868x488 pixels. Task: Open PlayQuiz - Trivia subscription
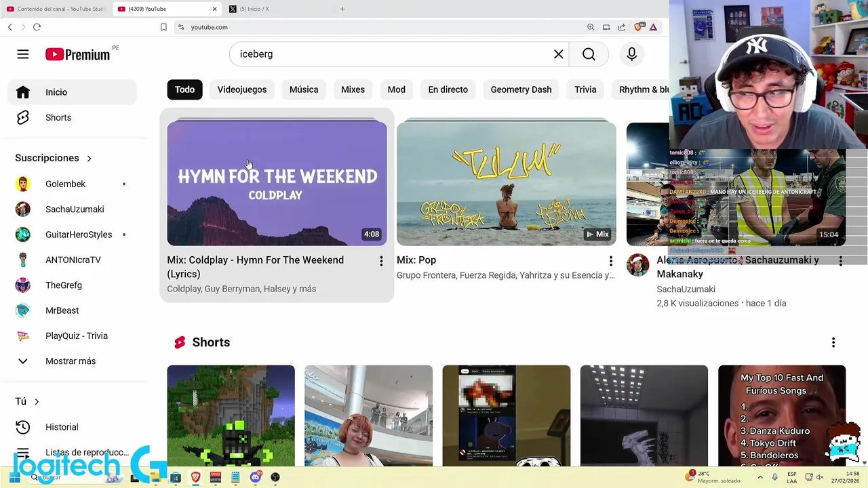(x=72, y=335)
